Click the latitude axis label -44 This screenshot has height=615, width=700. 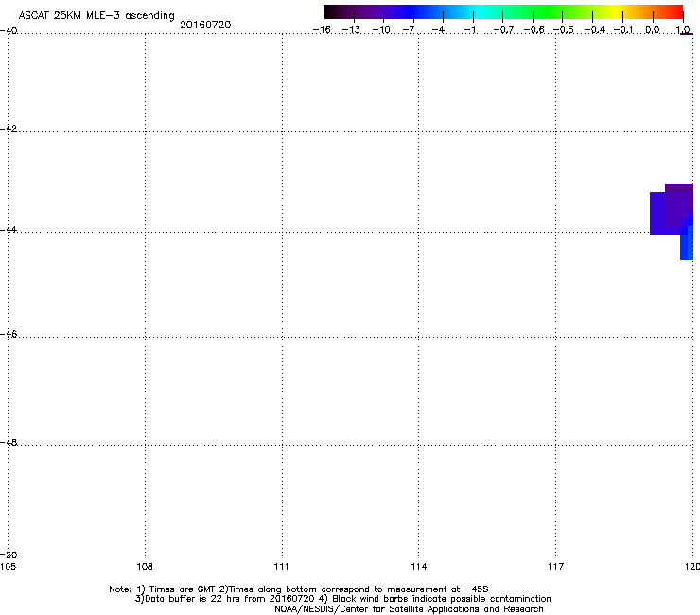coord(9,230)
